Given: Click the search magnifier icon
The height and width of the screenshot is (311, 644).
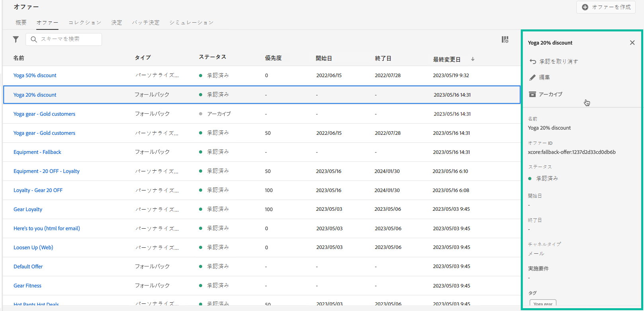Looking at the screenshot, I should [x=34, y=39].
